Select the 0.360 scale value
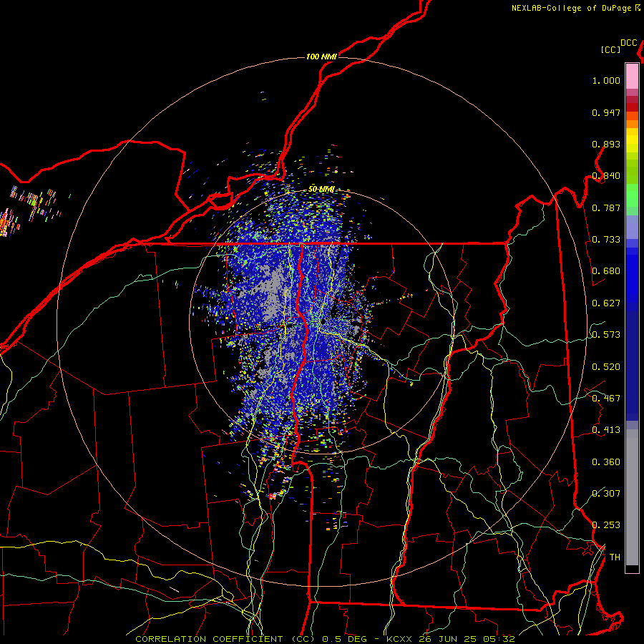The height and width of the screenshot is (644, 644). point(606,462)
